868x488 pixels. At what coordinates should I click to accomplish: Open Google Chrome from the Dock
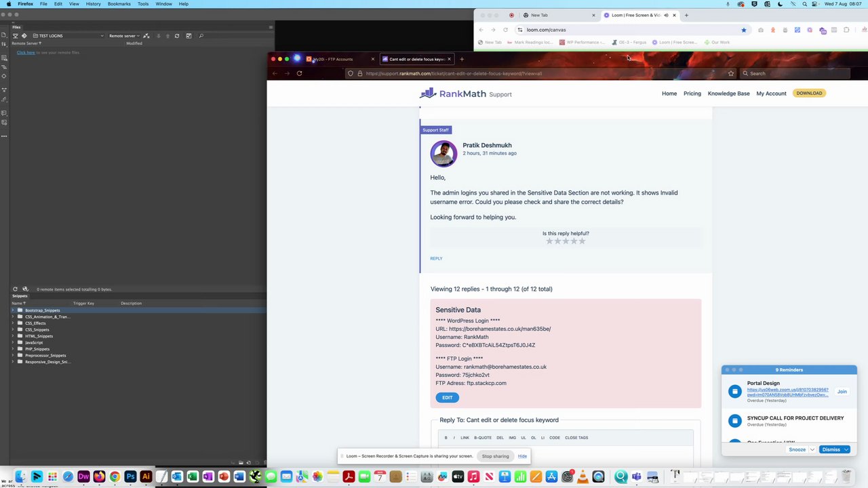tap(115, 477)
